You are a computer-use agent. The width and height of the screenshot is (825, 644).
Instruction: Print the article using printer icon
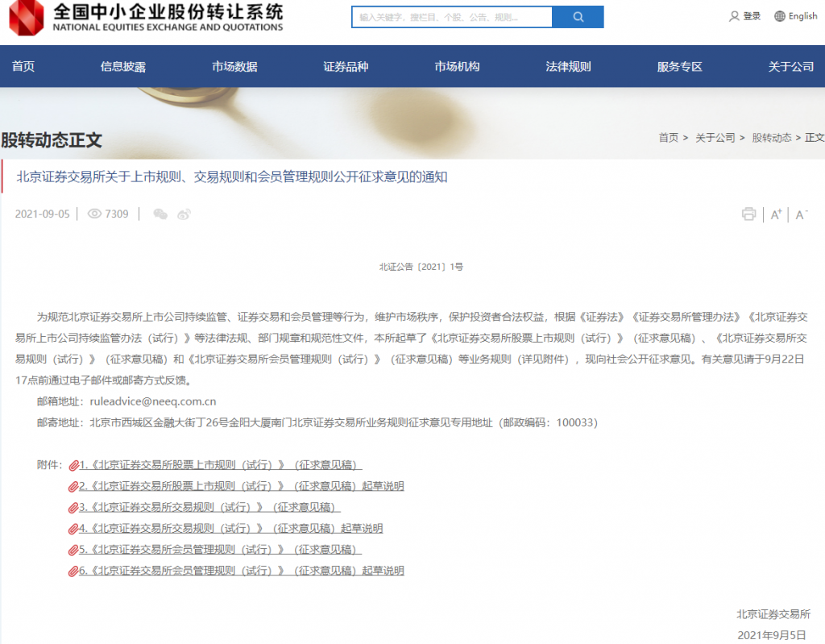748,214
